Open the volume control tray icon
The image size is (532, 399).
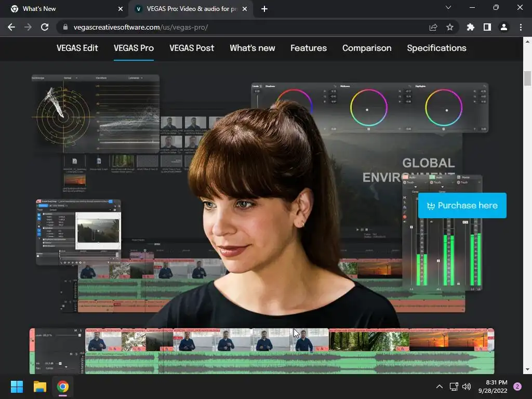467,387
